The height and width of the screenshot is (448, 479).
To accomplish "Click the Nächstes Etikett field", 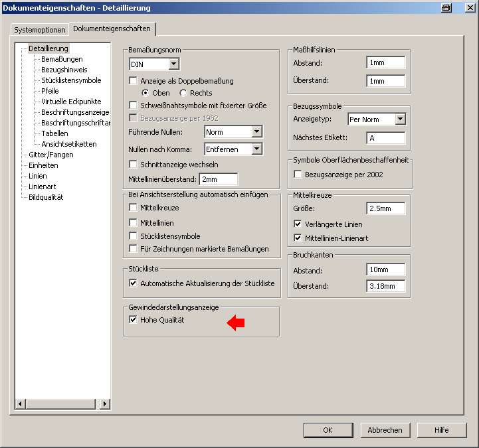I will 386,138.
